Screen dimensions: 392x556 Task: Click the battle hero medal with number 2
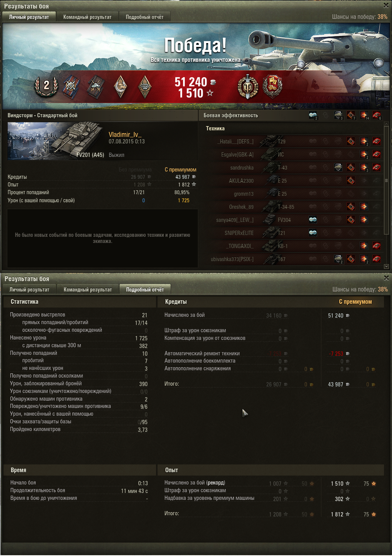(x=46, y=86)
